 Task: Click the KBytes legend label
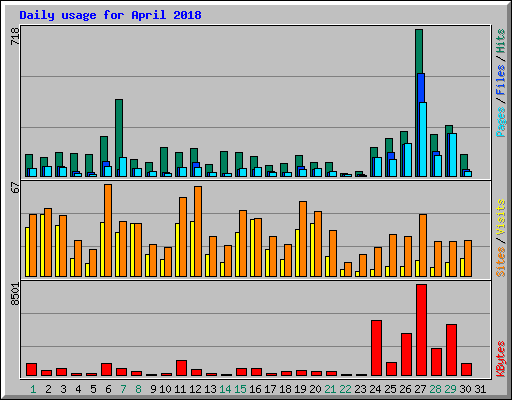(501, 359)
